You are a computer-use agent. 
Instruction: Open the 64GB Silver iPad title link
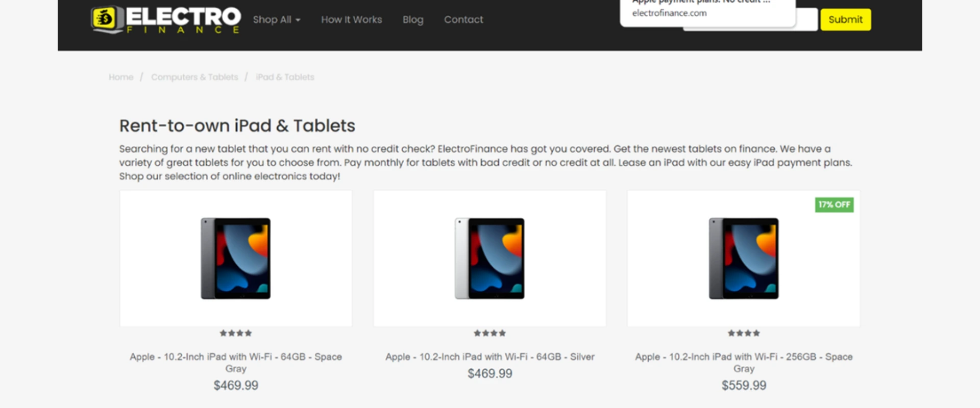coord(489,356)
